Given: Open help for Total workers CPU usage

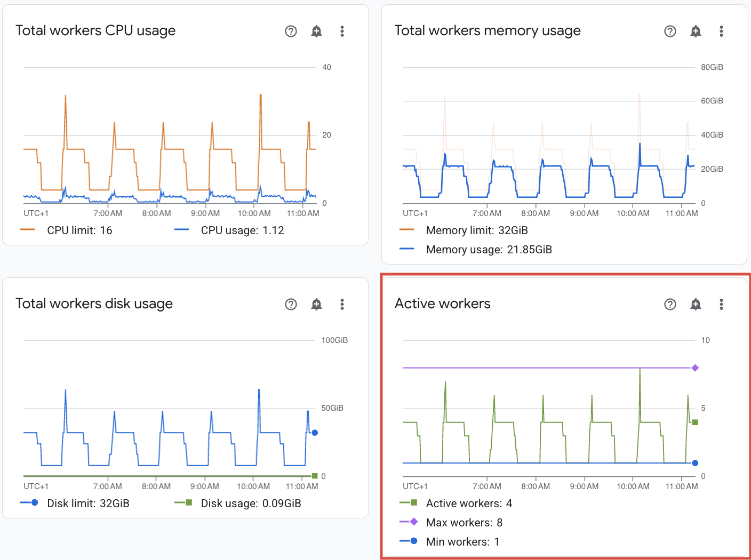Looking at the screenshot, I should [x=291, y=31].
